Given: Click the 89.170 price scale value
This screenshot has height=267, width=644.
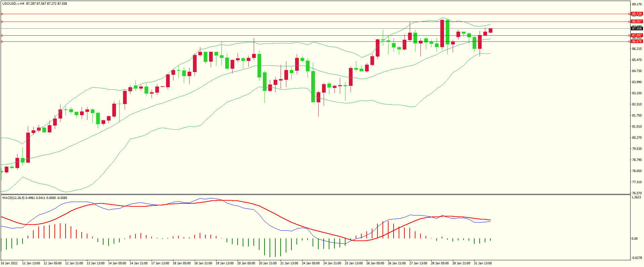Looking at the screenshot, I should click(x=637, y=4).
